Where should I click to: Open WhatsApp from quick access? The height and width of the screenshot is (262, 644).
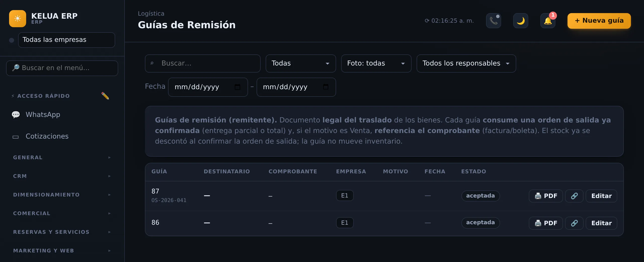point(62,115)
